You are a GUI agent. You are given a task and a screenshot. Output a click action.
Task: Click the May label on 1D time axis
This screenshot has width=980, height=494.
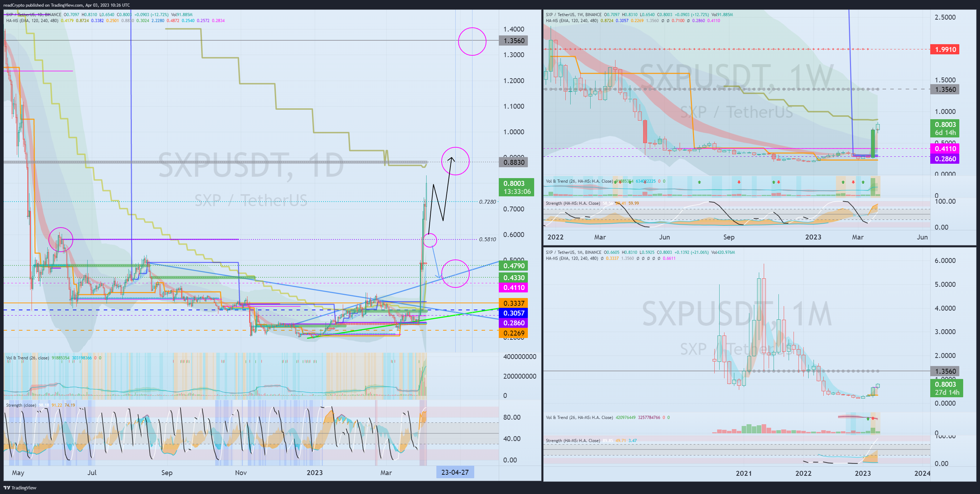[x=18, y=473]
